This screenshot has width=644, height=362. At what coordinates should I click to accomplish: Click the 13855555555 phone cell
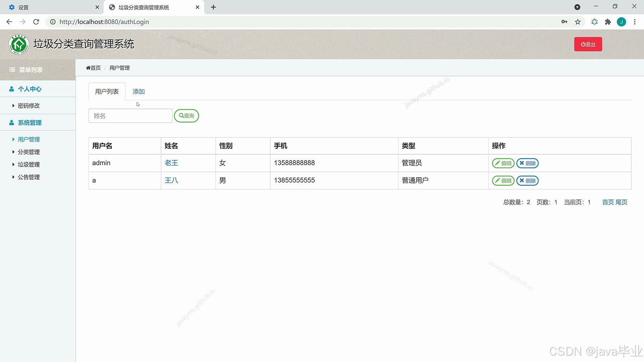[334, 180]
